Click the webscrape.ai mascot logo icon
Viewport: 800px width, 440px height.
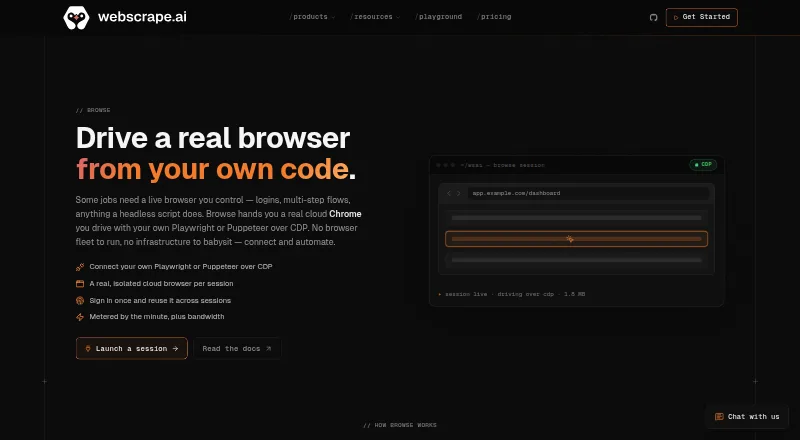[x=76, y=17]
